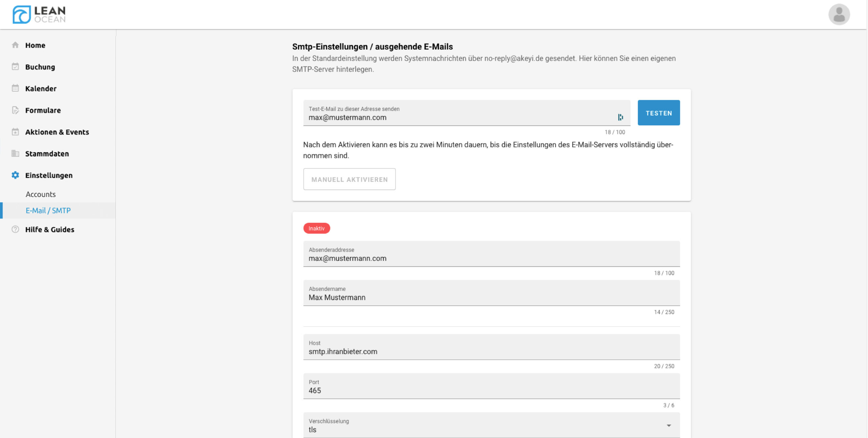Click the Stammdaten building icon
This screenshot has width=868, height=438.
coord(15,153)
